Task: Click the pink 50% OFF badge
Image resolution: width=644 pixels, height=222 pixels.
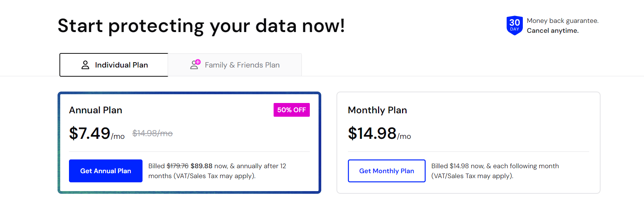Action: pos(292,110)
